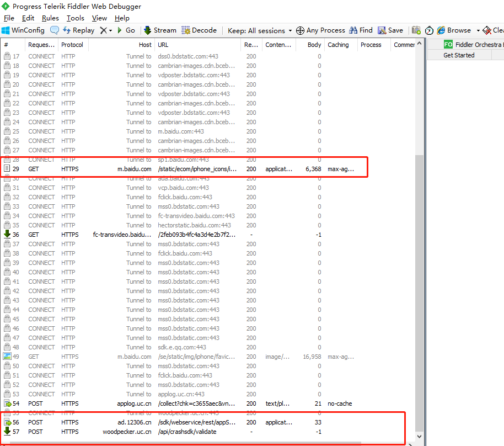504x446 pixels.
Task: Click URL dss0.bdstatic.com:443
Action: 188,56
